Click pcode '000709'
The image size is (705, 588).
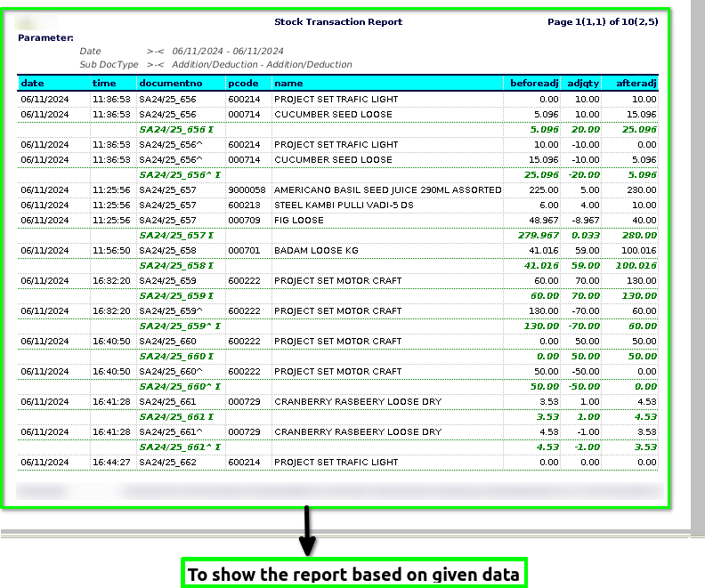point(244,220)
